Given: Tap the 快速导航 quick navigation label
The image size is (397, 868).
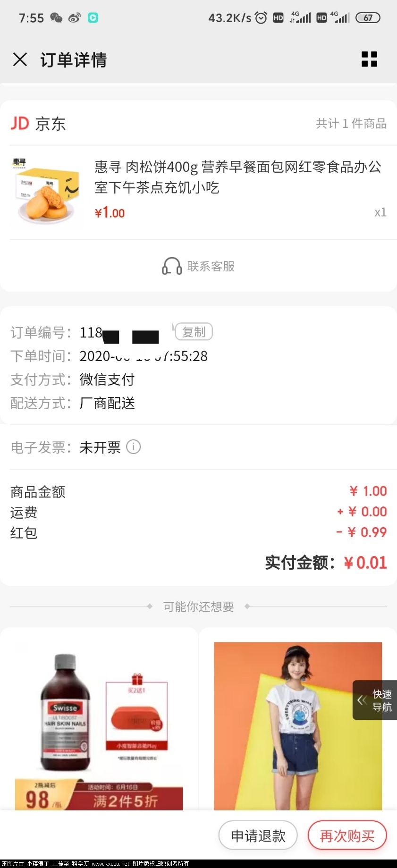Looking at the screenshot, I should 382,700.
